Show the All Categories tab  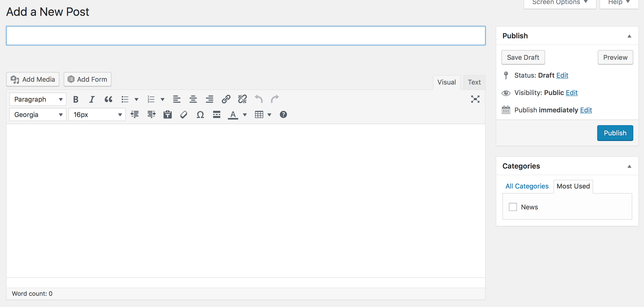527,186
